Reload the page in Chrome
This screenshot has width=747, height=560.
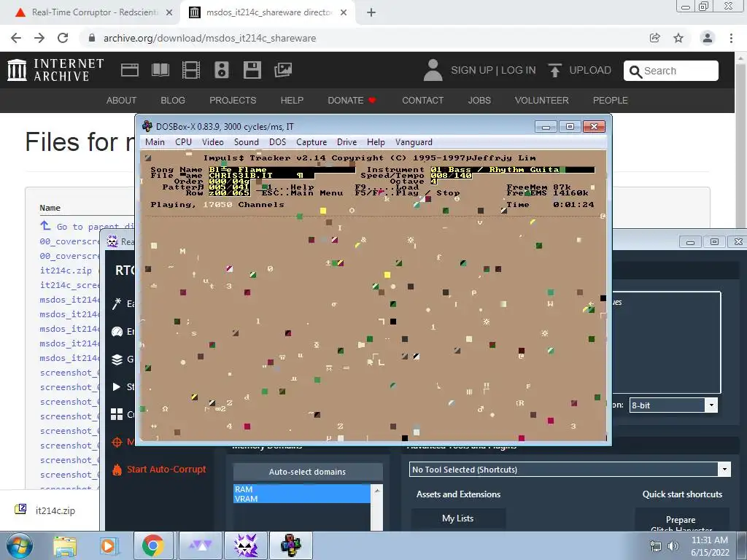[x=63, y=38]
